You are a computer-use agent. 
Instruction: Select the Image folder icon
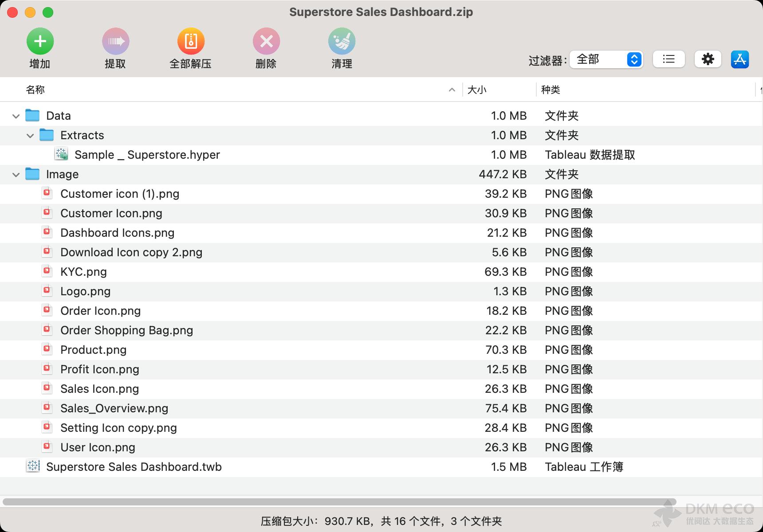[x=32, y=174]
